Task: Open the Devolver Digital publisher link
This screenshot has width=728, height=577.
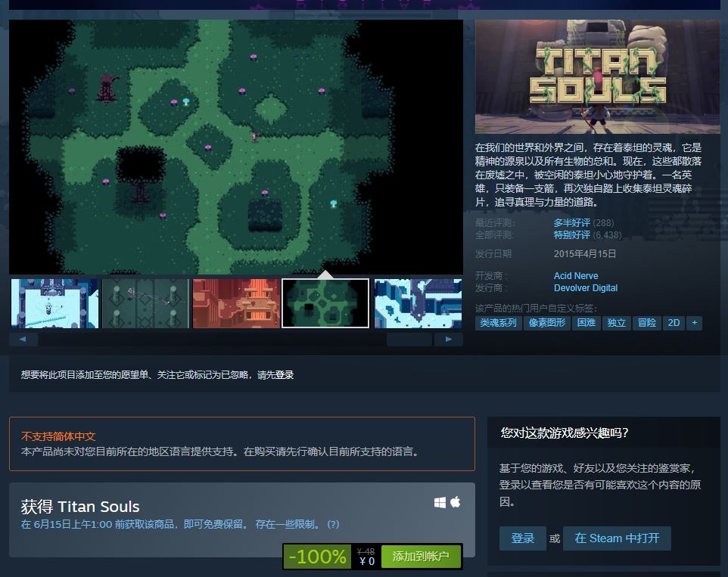Action: pos(586,288)
